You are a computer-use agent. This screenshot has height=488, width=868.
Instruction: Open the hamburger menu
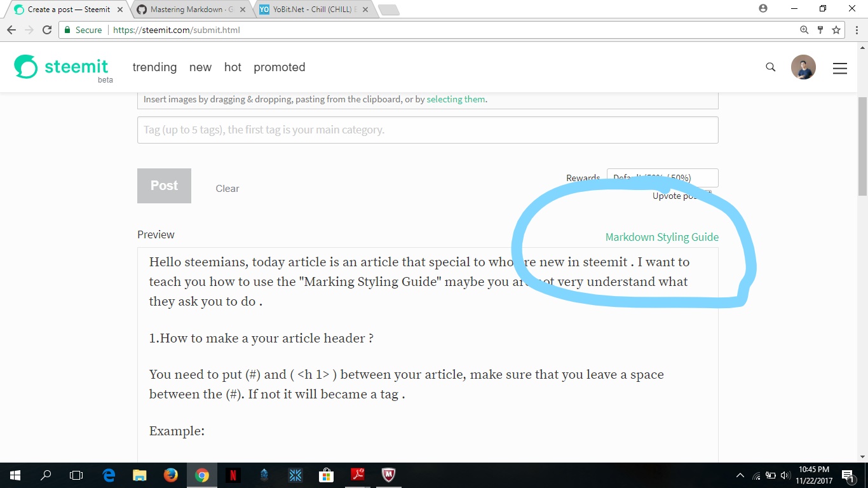coord(840,68)
